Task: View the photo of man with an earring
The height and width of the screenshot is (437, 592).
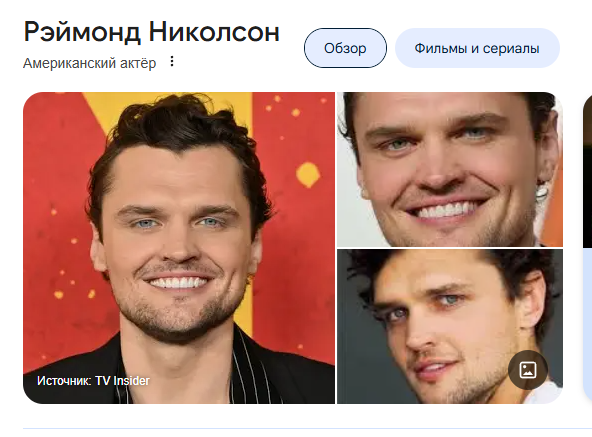Action: coord(450,169)
